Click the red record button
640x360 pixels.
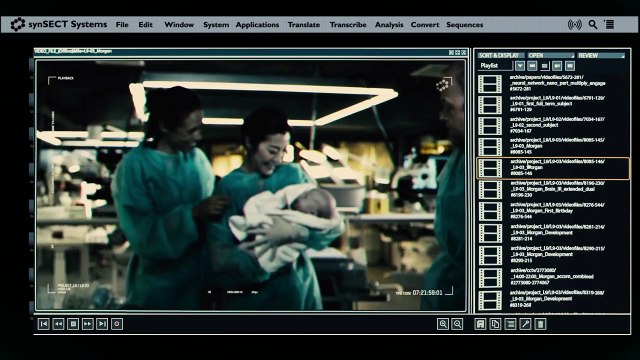117,324
